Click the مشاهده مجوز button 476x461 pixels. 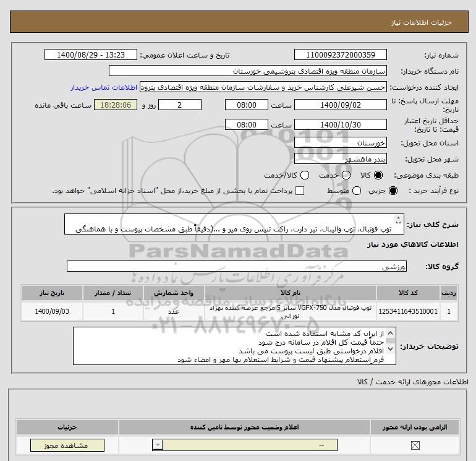coord(67,446)
